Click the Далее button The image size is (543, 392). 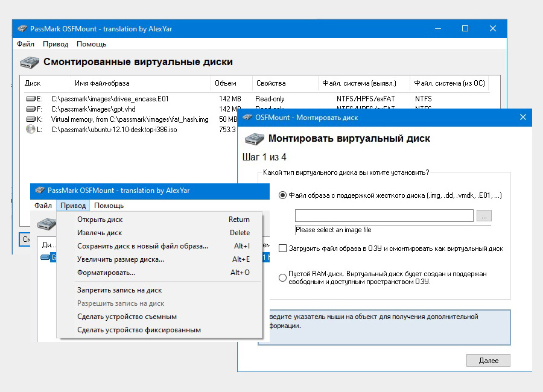pos(488,361)
